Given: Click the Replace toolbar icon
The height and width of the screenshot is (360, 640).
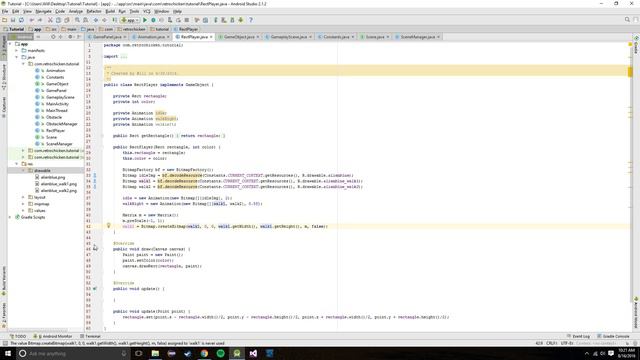Looking at the screenshot, I should (x=86, y=20).
